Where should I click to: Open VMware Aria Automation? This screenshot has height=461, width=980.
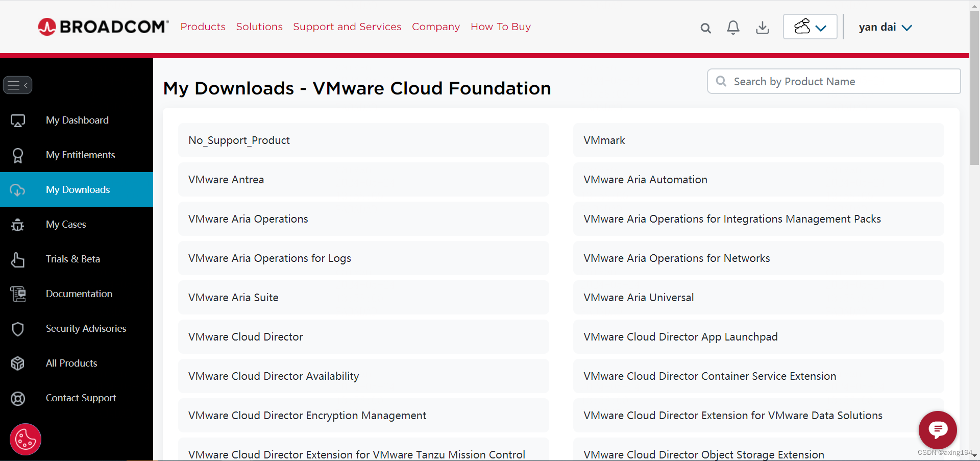758,180
